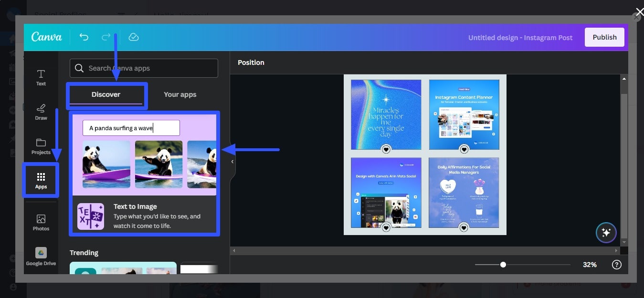Adjust the zoom level slider
This screenshot has height=298, width=644.
click(503, 264)
